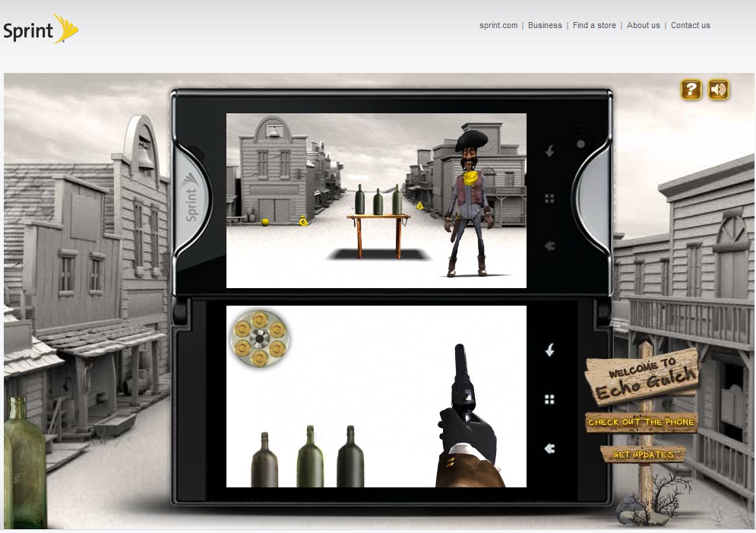Click the revolver cylinder ammo indicator

[260, 338]
